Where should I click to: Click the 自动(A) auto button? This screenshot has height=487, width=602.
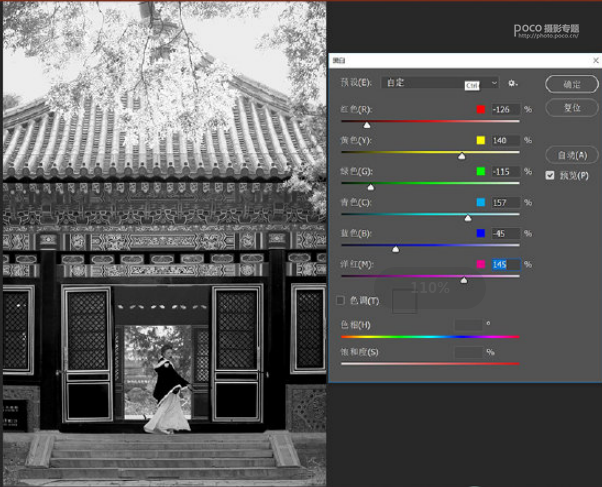click(x=572, y=155)
